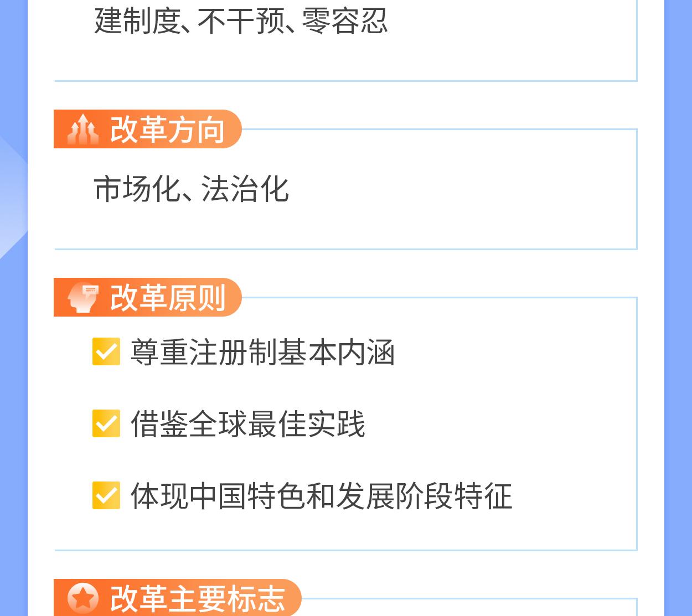Toggle the checkbox for 体现中国特色和发展阶段特征
The height and width of the screenshot is (616, 692).
(106, 495)
